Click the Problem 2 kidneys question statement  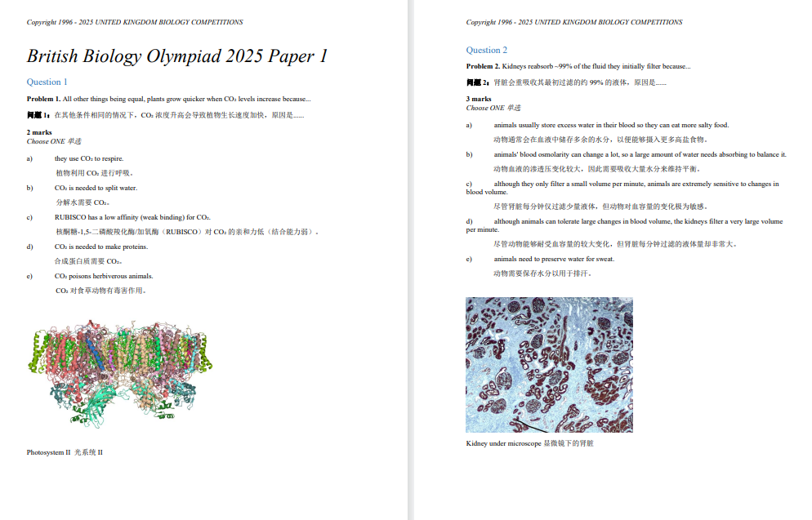click(578, 66)
